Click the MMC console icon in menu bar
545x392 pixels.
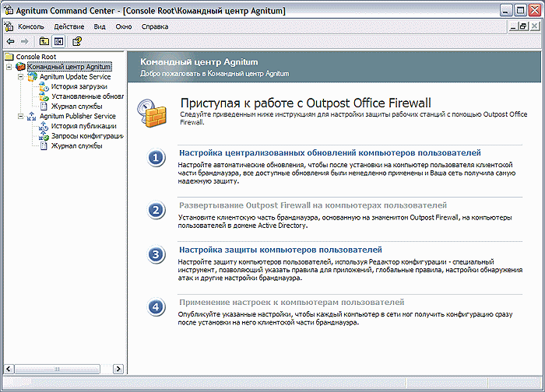click(x=9, y=26)
